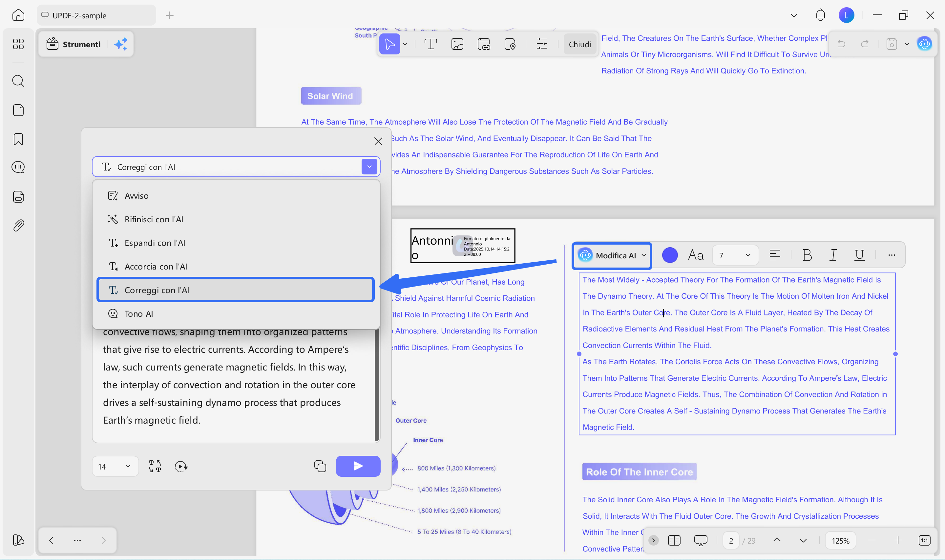Open the bookmarks panel

pyautogui.click(x=18, y=139)
